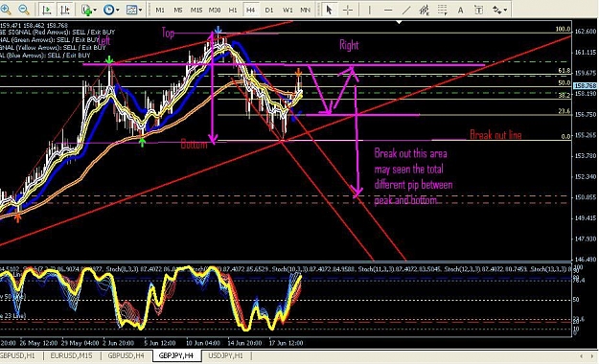The width and height of the screenshot is (599, 364).
Task: Expand the Templates dropdown arrow
Action: (x=140, y=10)
